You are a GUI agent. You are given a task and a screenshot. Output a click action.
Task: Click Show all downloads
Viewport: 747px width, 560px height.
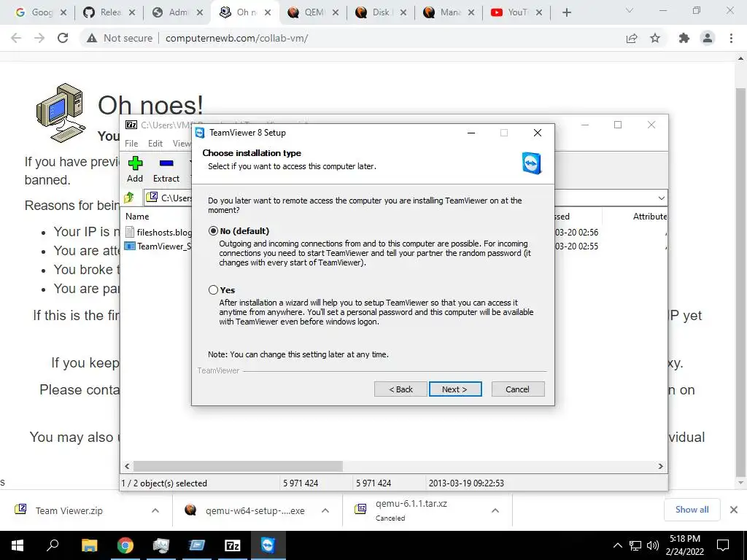pos(692,510)
